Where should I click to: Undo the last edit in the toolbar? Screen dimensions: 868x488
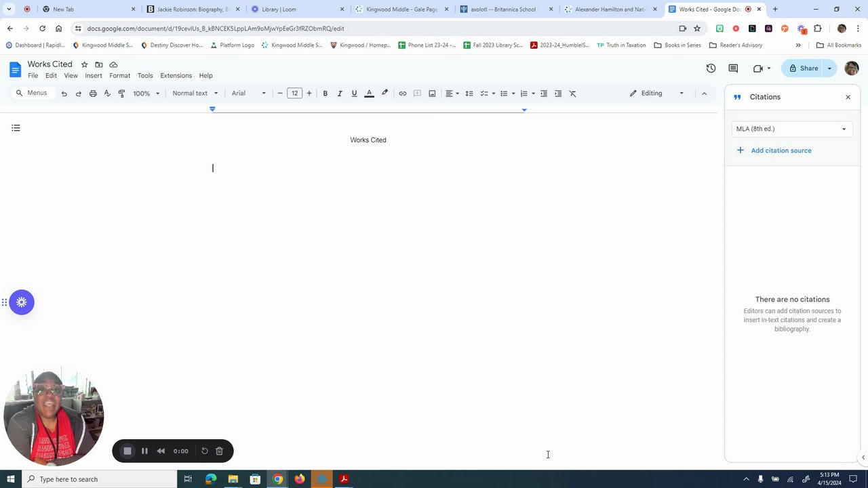pyautogui.click(x=64, y=94)
